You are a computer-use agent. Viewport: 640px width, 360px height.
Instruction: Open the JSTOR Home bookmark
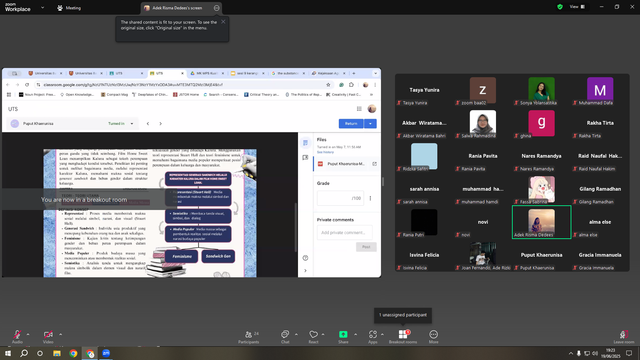click(x=186, y=94)
